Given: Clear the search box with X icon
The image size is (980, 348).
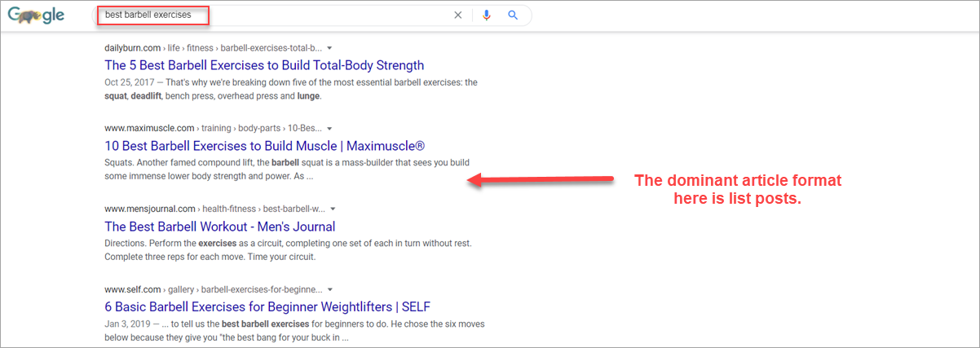Looking at the screenshot, I should tap(457, 15).
